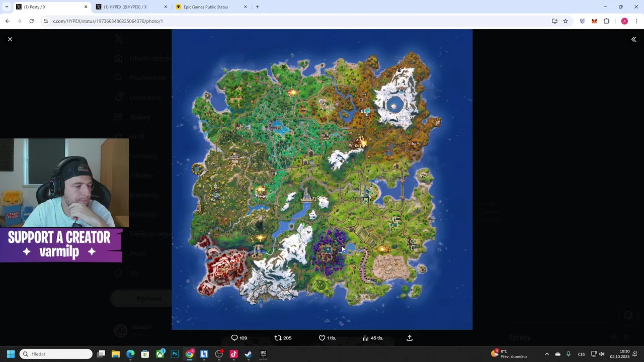Open network settings tray icon
This screenshot has height=362, width=644.
click(x=594, y=354)
